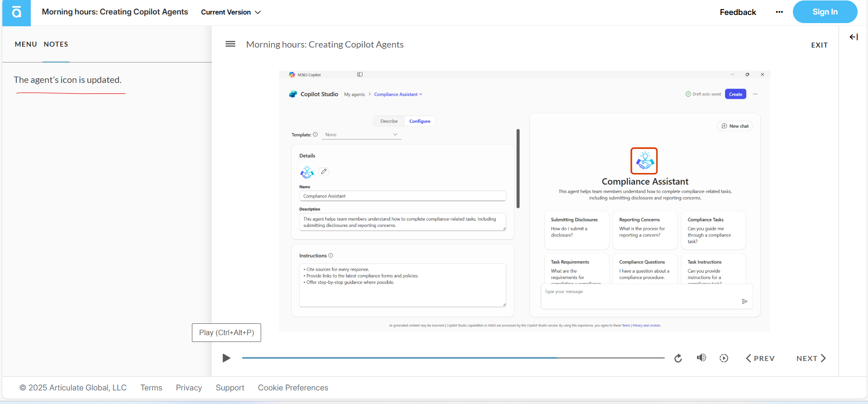Click the Sign In button

click(825, 12)
